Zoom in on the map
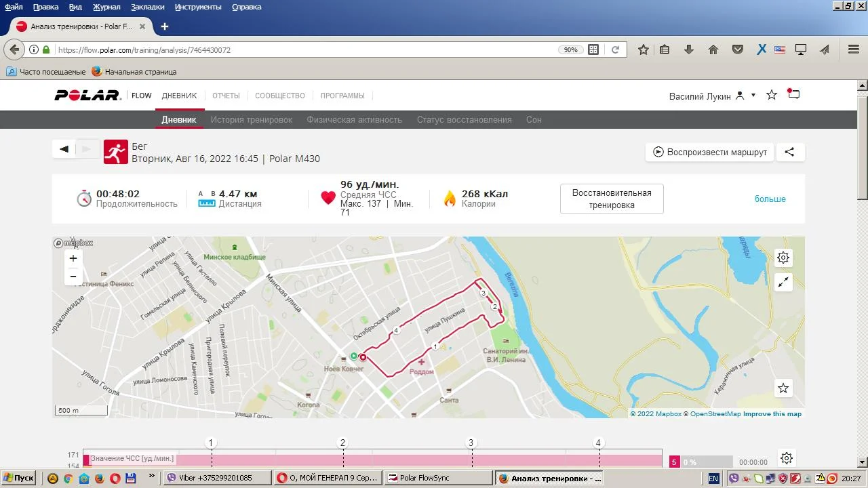The image size is (868, 488). (73, 258)
